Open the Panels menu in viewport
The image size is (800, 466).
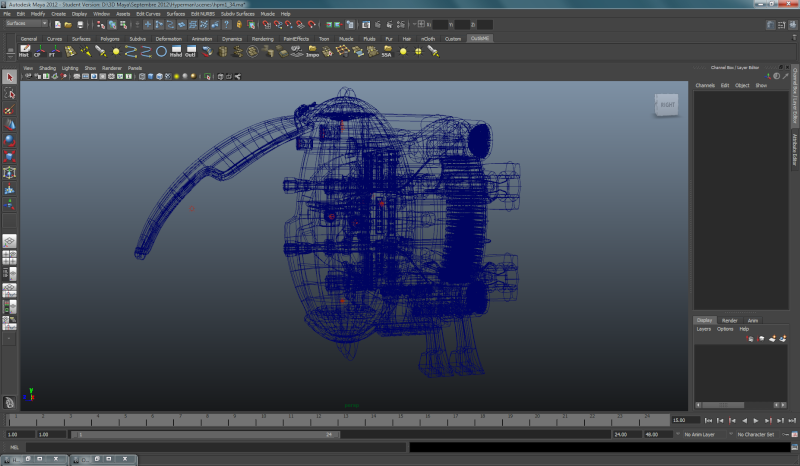pyautogui.click(x=135, y=68)
